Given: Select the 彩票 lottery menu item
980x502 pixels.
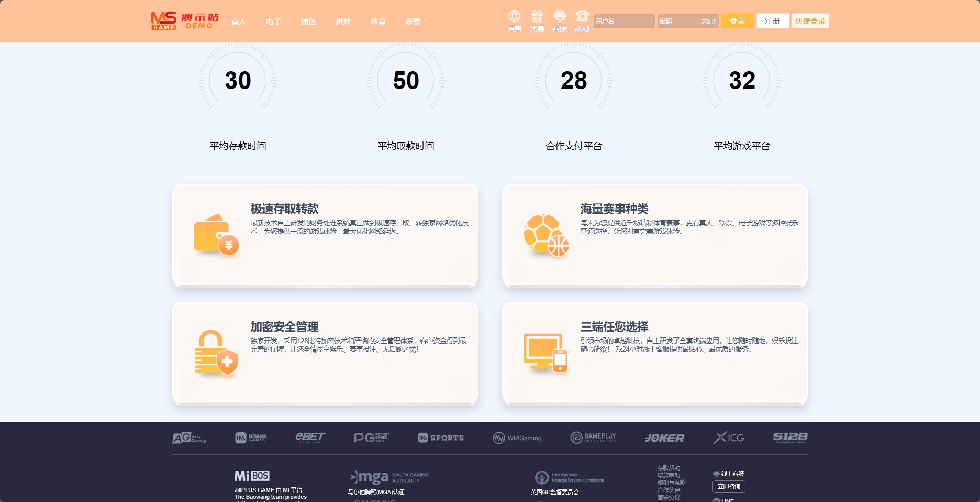Looking at the screenshot, I should [413, 21].
